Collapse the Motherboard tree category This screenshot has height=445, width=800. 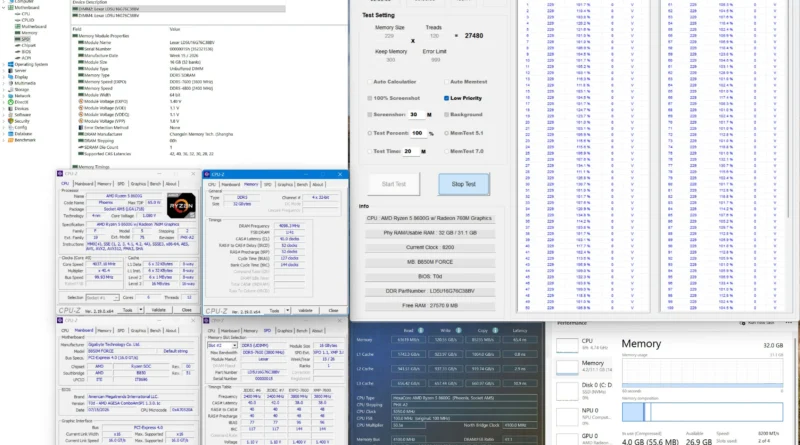point(4,8)
